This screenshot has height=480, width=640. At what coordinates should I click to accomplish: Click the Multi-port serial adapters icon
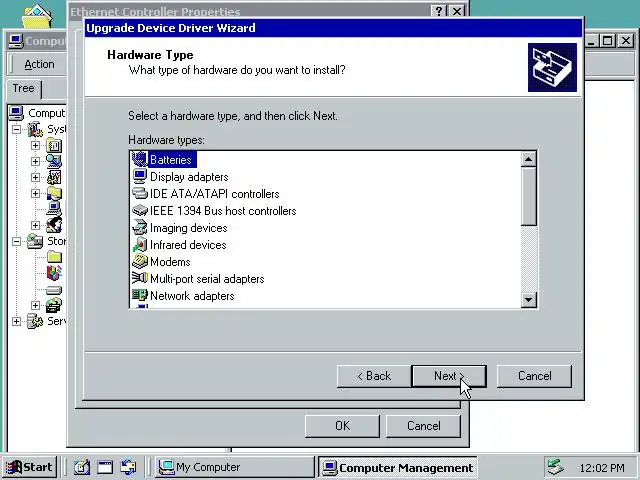click(140, 278)
